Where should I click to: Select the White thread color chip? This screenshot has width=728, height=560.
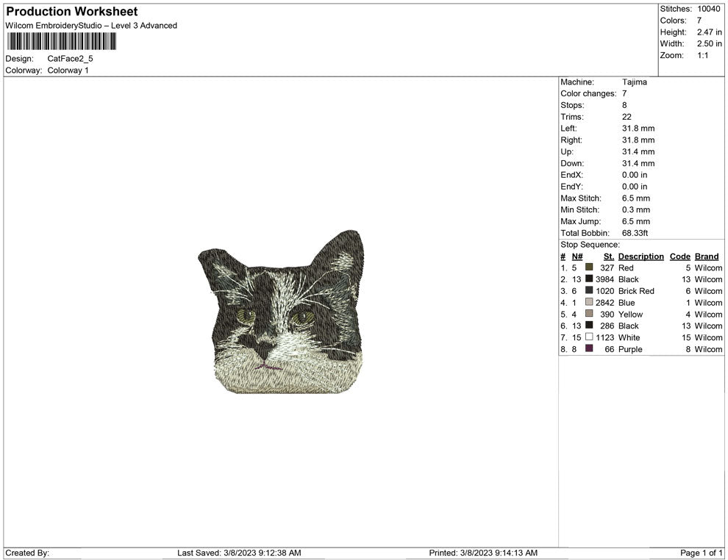588,337
